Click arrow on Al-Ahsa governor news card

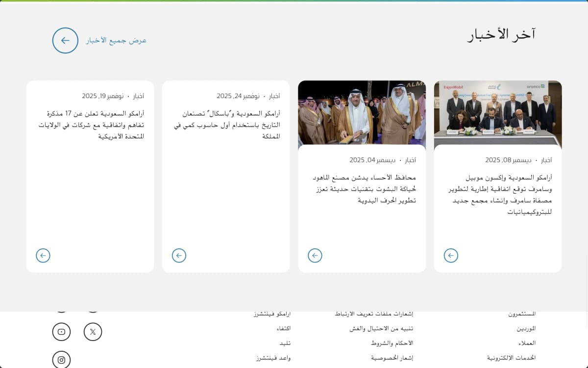(315, 256)
